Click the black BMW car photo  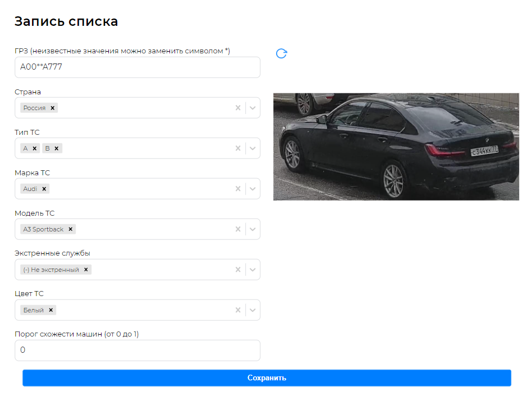point(396,147)
